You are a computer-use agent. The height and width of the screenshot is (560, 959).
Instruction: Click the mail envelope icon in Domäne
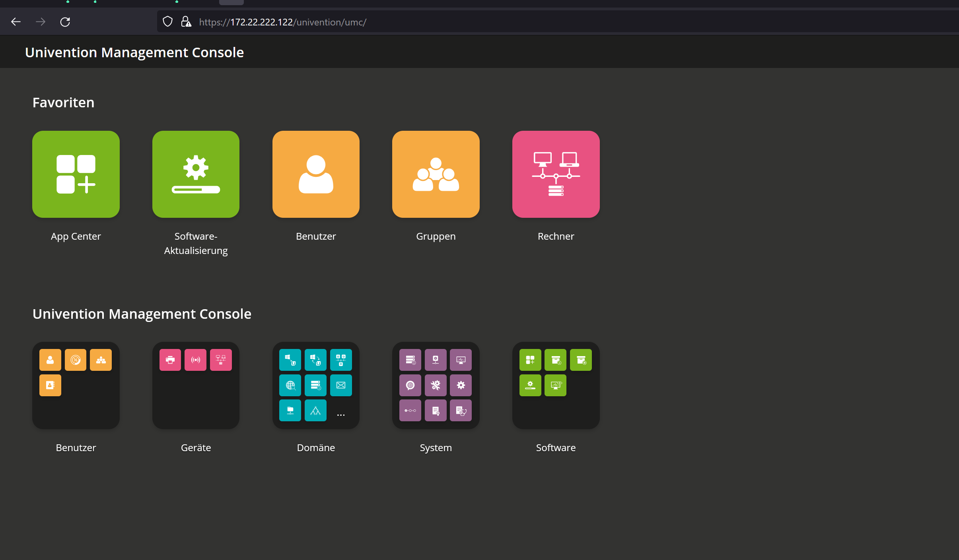coord(341,385)
